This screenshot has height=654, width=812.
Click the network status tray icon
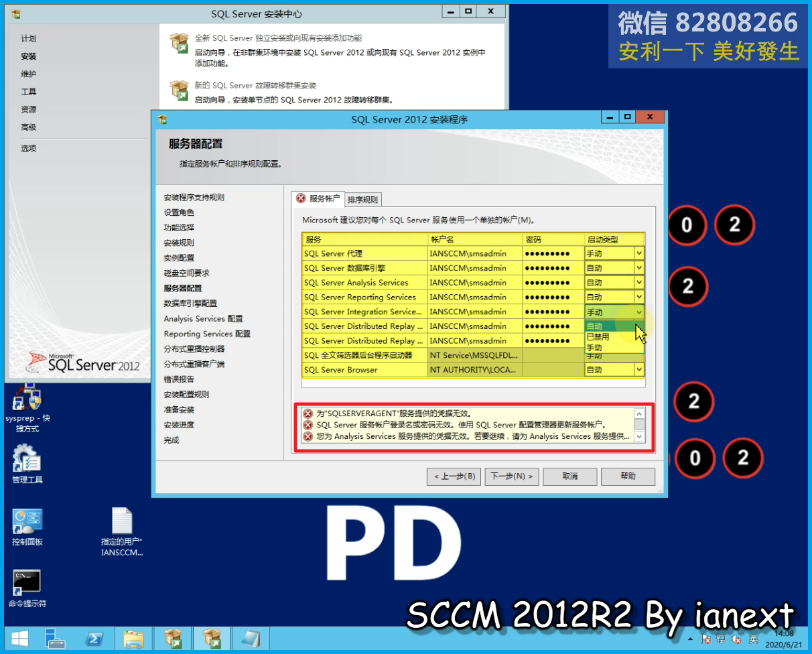point(722,639)
